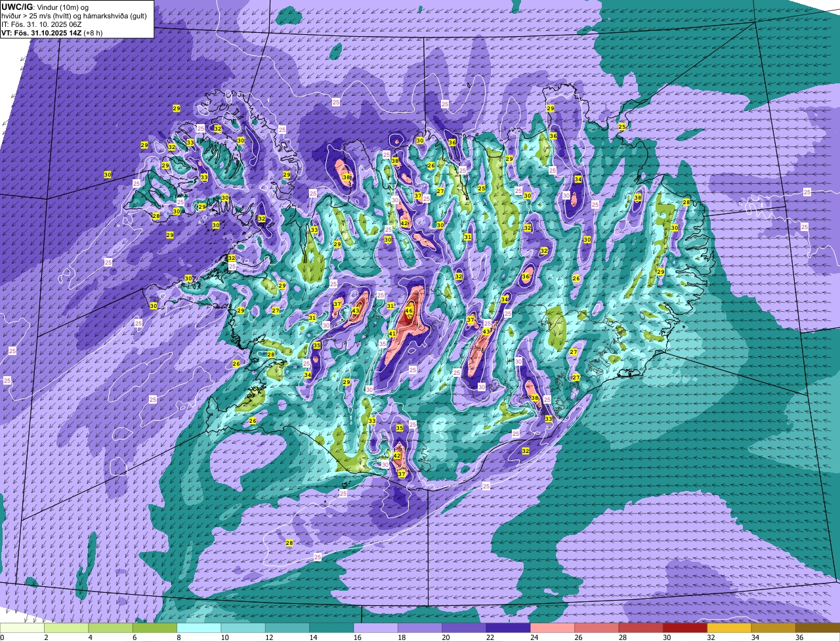Pick the 4–6 m/s yellow-green legend swatch
The height and width of the screenshot is (642, 840).
coord(110,628)
